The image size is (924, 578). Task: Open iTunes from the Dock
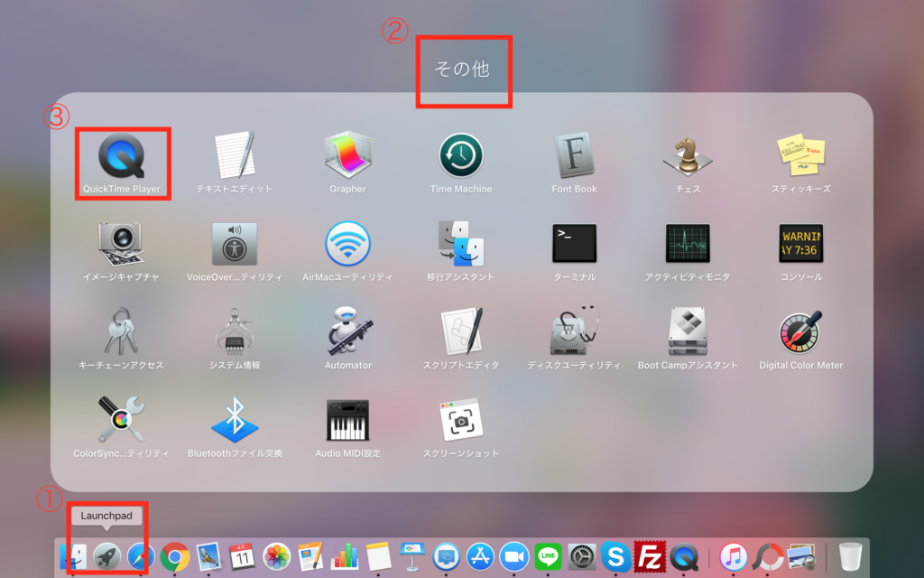tap(734, 556)
